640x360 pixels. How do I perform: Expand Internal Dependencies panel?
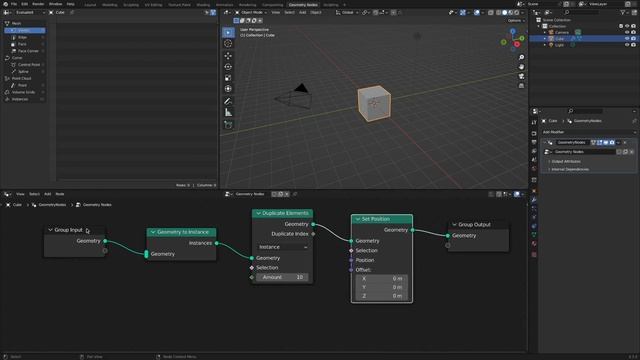coord(569,169)
